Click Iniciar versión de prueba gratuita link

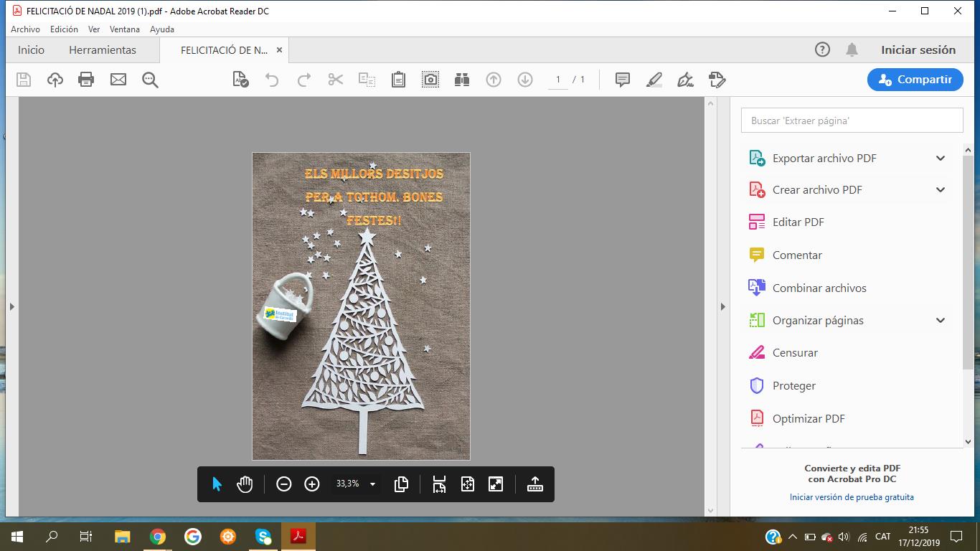[852, 497]
